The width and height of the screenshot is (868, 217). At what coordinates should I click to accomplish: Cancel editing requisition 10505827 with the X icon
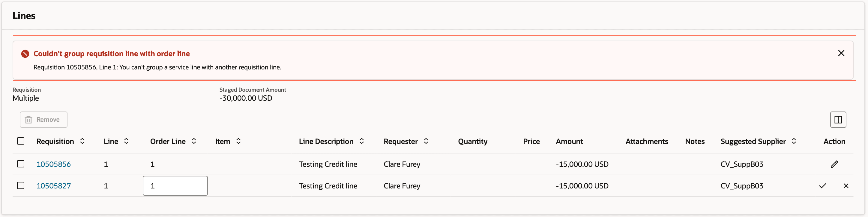(846, 186)
